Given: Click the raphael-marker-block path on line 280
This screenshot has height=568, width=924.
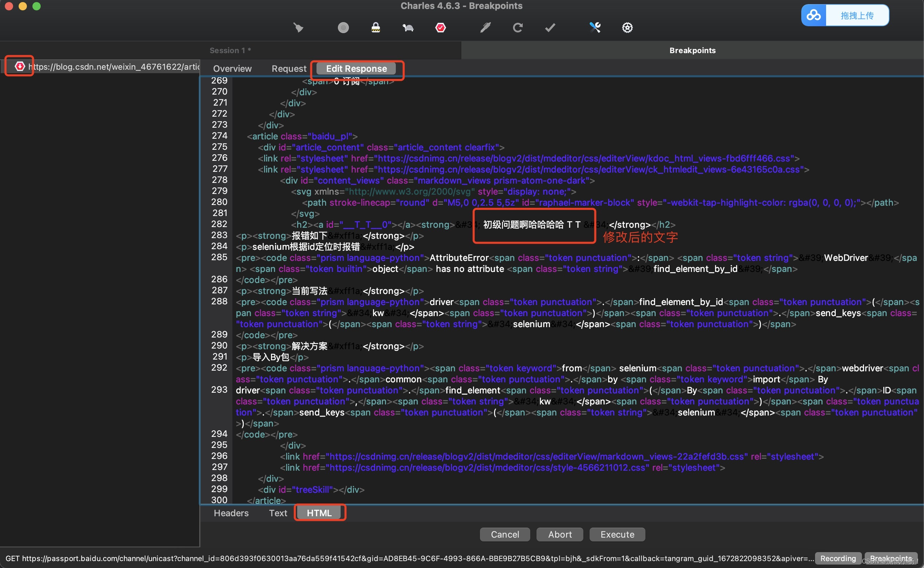Looking at the screenshot, I should click(601, 203).
